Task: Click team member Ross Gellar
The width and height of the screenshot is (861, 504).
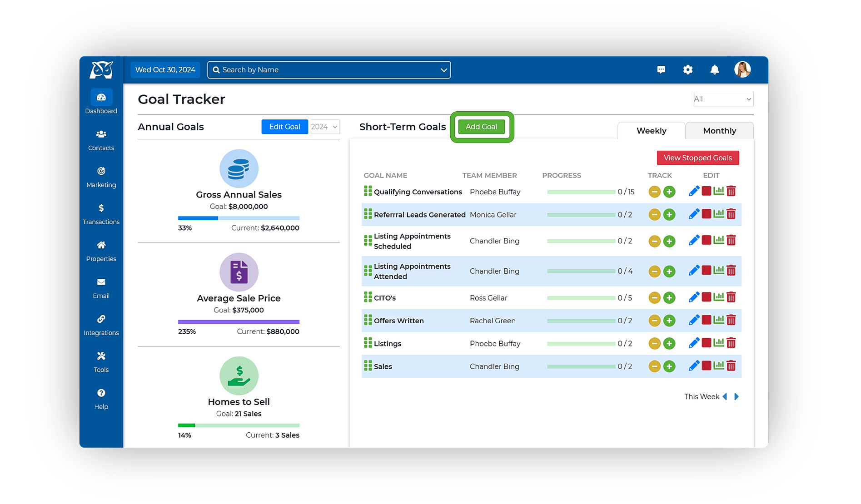Action: point(488,298)
